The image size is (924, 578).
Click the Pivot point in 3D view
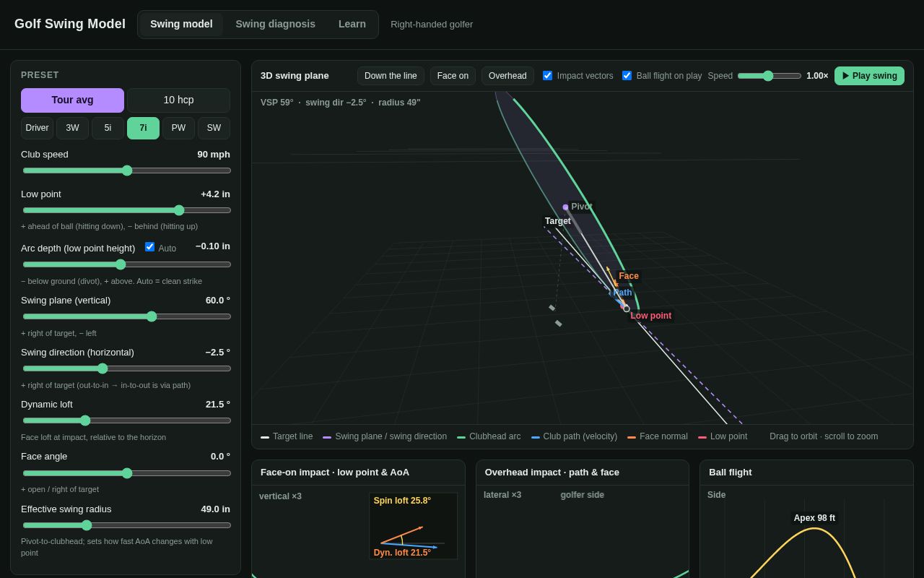tap(565, 207)
